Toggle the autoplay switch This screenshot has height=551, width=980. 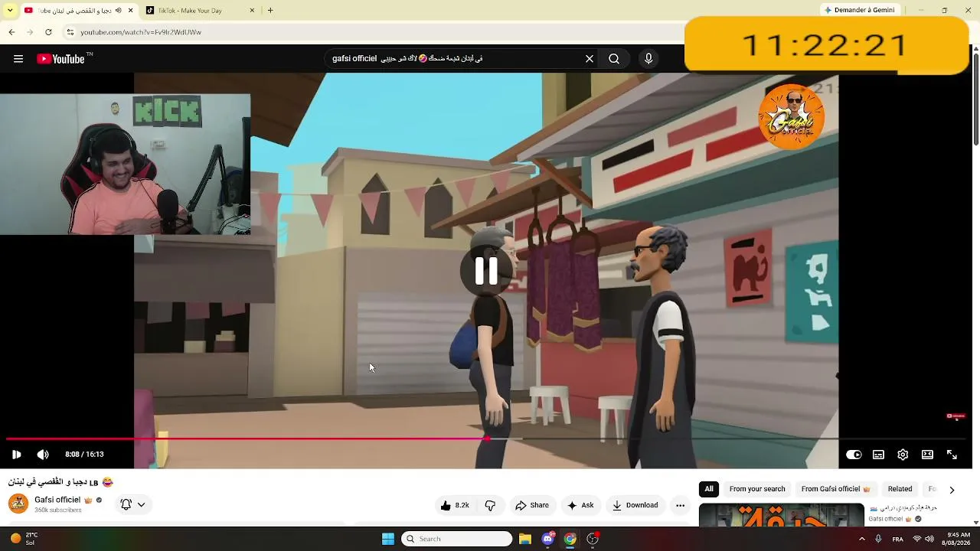click(854, 455)
